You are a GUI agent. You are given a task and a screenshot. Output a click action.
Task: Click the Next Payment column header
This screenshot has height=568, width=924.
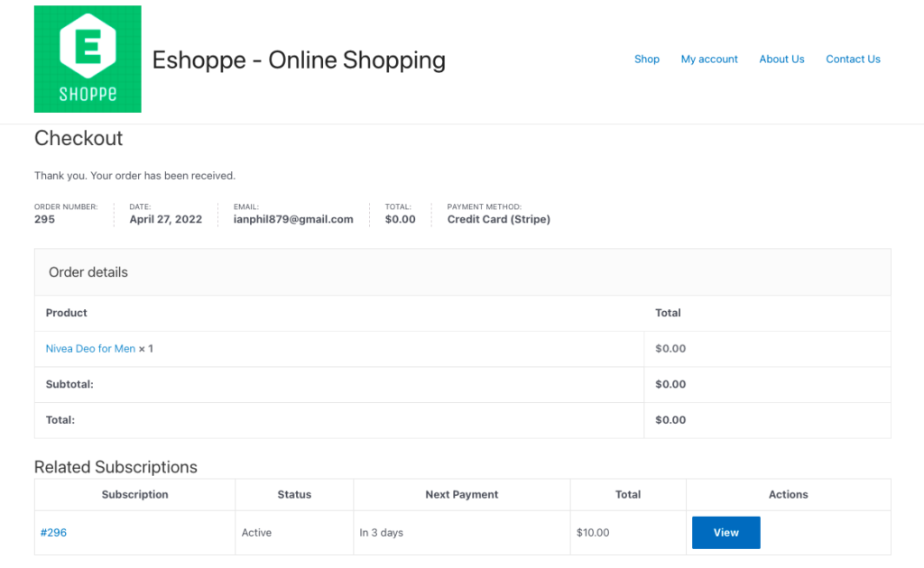point(461,495)
